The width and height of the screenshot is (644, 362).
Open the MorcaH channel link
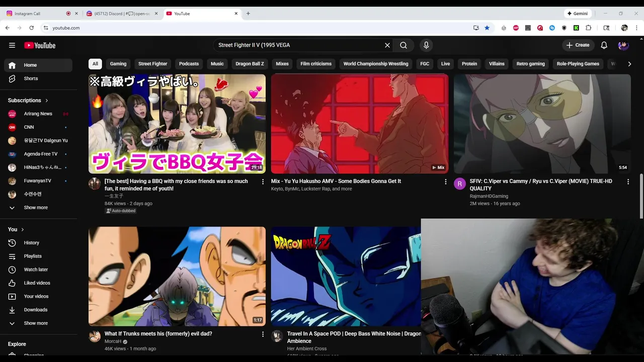113,341
